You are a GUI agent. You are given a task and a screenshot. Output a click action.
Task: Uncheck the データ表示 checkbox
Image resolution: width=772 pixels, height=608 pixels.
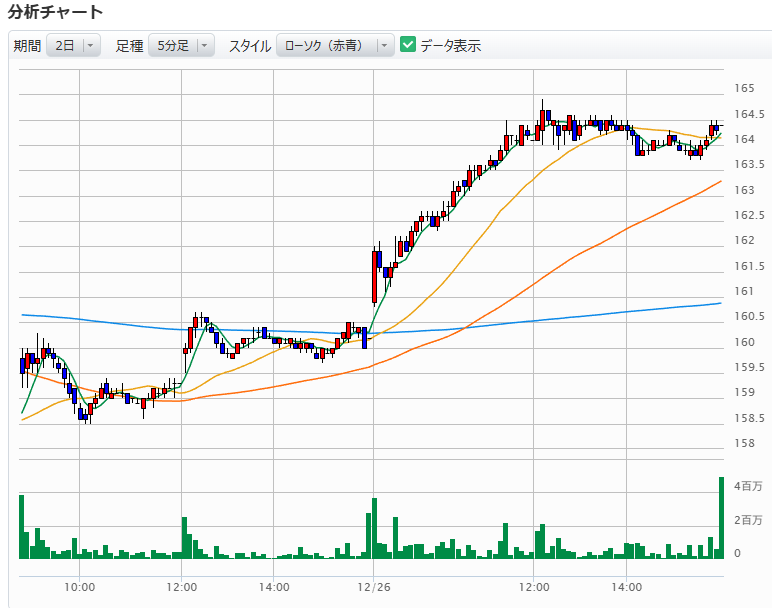tap(408, 45)
